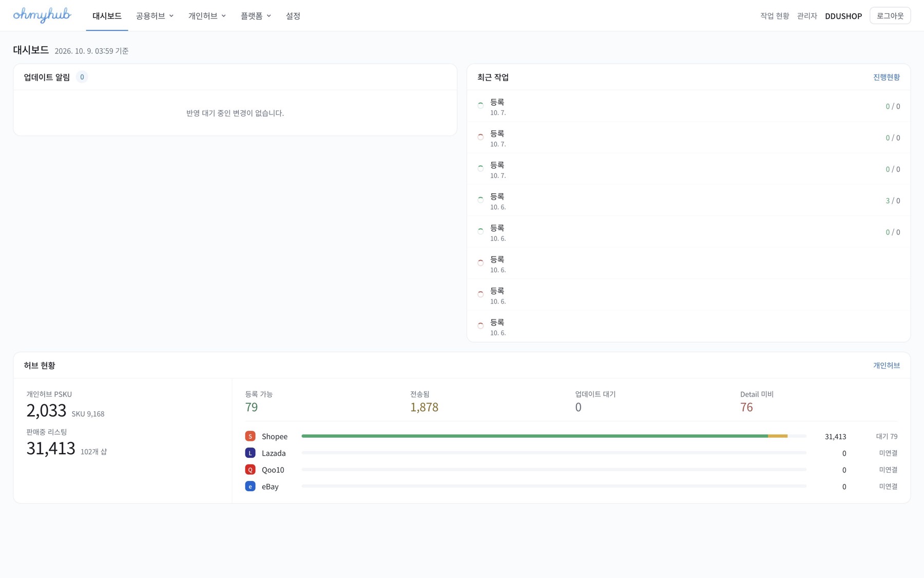Image resolution: width=924 pixels, height=578 pixels.
Task: Click the dashboard timestamp 2026. 10. 9.
Action: pos(91,51)
